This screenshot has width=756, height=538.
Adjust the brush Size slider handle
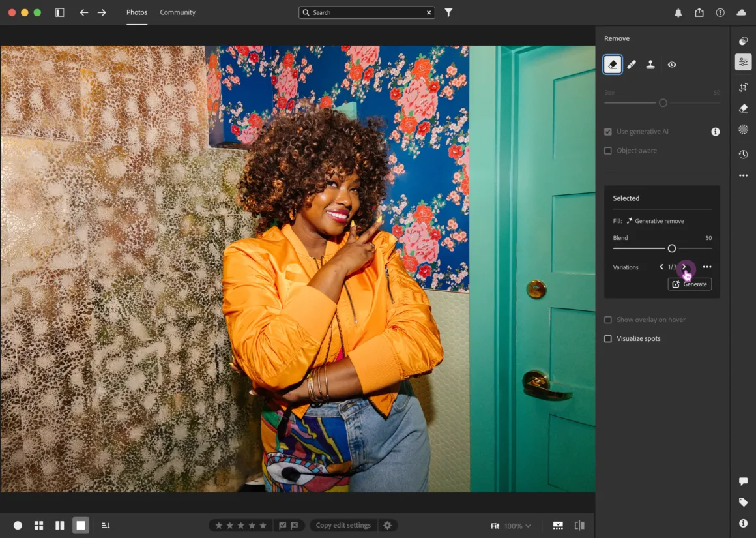(663, 103)
